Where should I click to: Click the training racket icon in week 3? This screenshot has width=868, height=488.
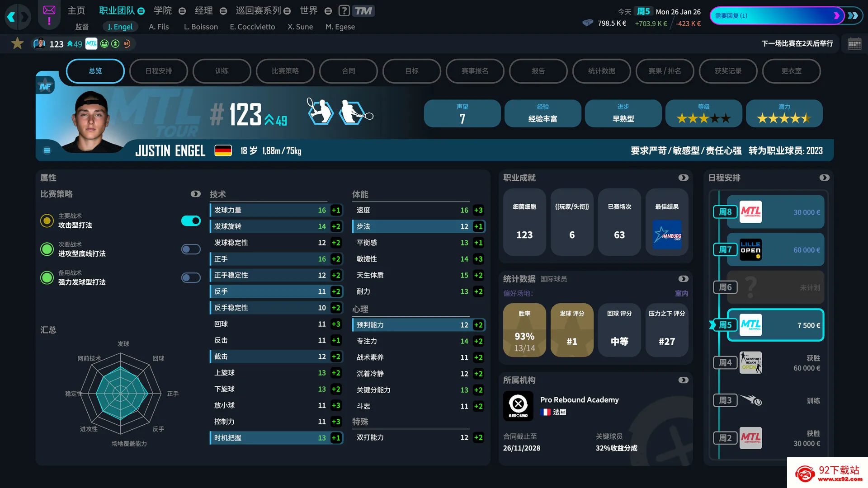tap(751, 400)
